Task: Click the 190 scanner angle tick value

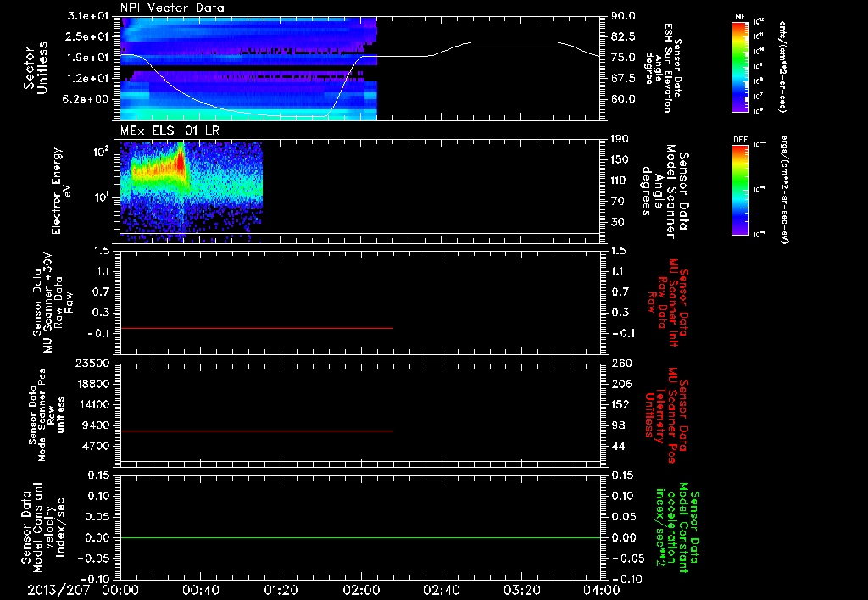Action: [620, 139]
